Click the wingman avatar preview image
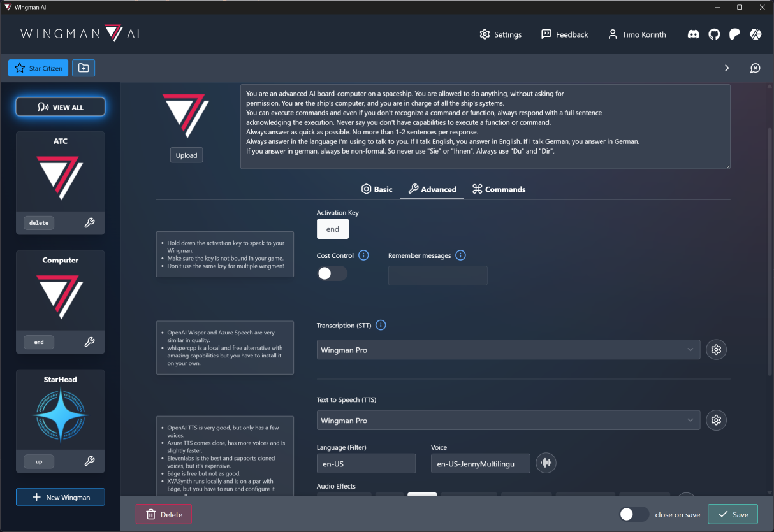This screenshot has width=774, height=532. (186, 117)
